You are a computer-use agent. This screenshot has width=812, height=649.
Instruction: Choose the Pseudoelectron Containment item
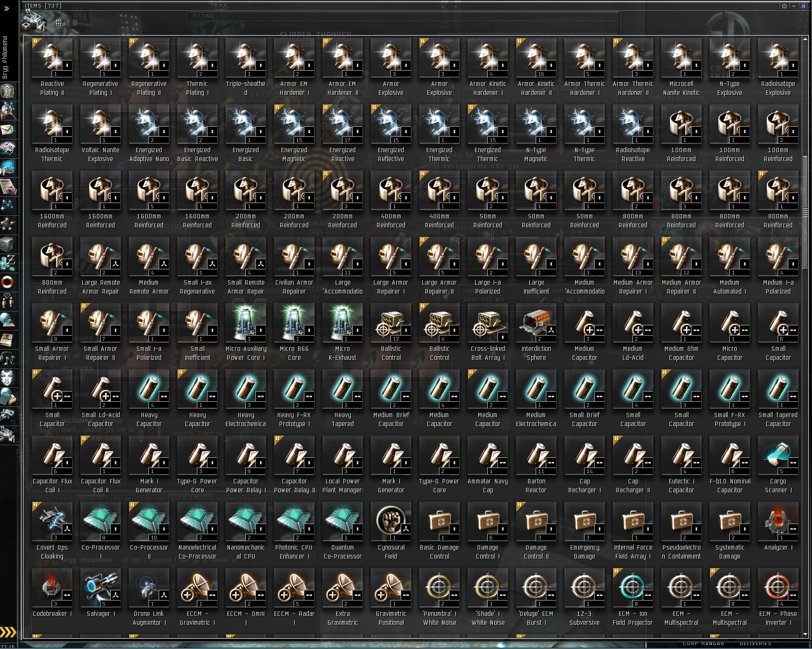pos(681,531)
